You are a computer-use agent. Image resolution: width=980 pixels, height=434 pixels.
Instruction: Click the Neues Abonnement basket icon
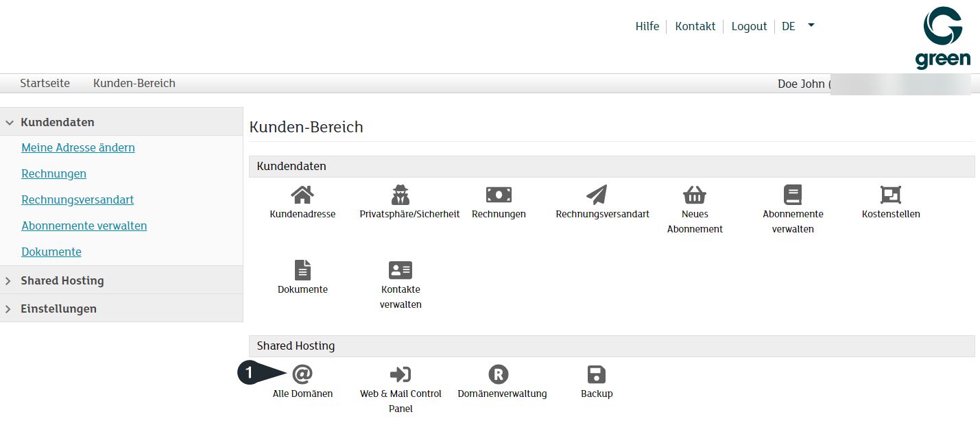point(695,195)
